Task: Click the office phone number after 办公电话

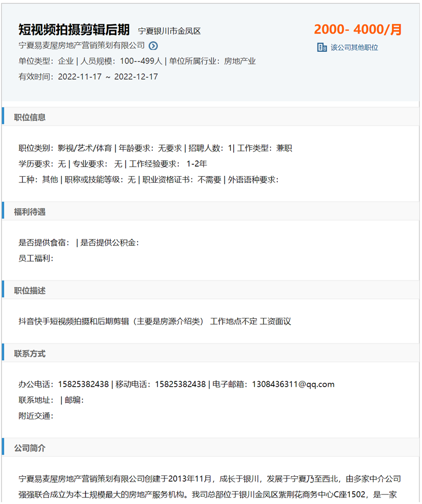Action: (83, 384)
